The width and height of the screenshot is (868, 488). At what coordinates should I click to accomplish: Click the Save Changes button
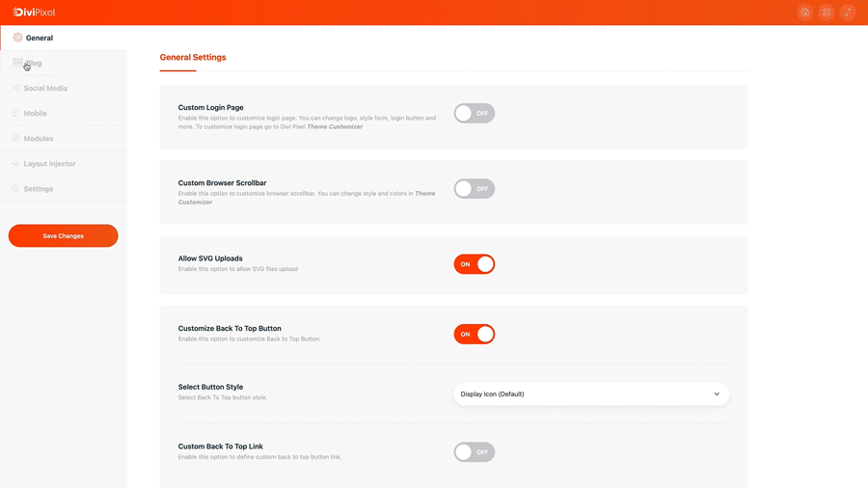point(63,235)
